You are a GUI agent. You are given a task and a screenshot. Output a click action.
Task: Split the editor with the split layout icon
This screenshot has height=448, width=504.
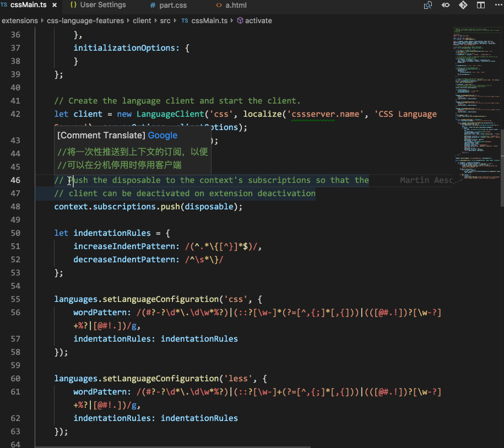click(481, 5)
